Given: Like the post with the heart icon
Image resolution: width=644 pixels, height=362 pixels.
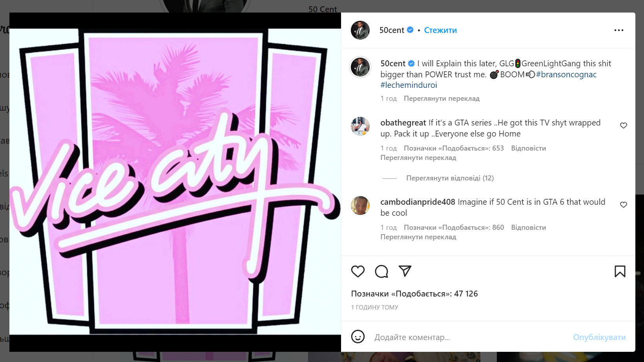Looking at the screenshot, I should tap(358, 271).
